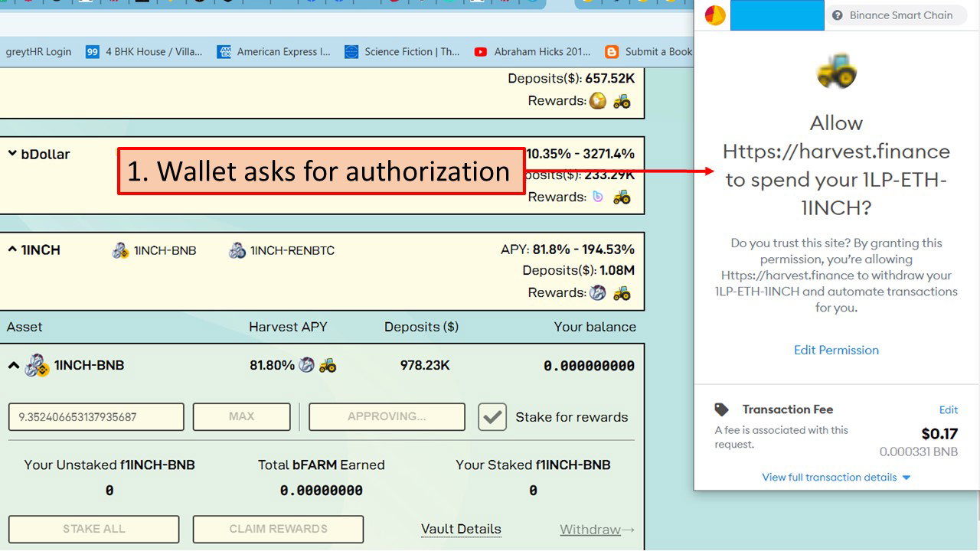The image size is (980, 551).
Task: Click the 0.000331 BNB fee value
Action: tap(919, 452)
